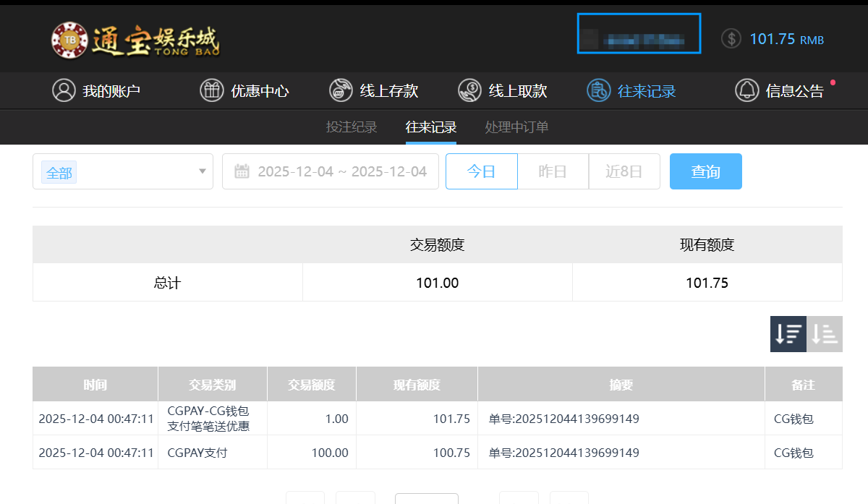The height and width of the screenshot is (504, 868).
Task: Click the 往来记录 icon in the navigation bar
Action: tap(598, 90)
